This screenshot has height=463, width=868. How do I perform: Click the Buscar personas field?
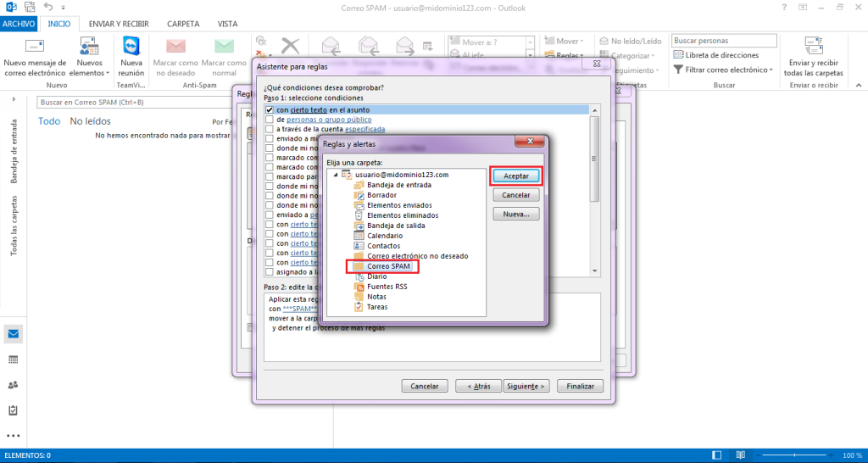724,41
